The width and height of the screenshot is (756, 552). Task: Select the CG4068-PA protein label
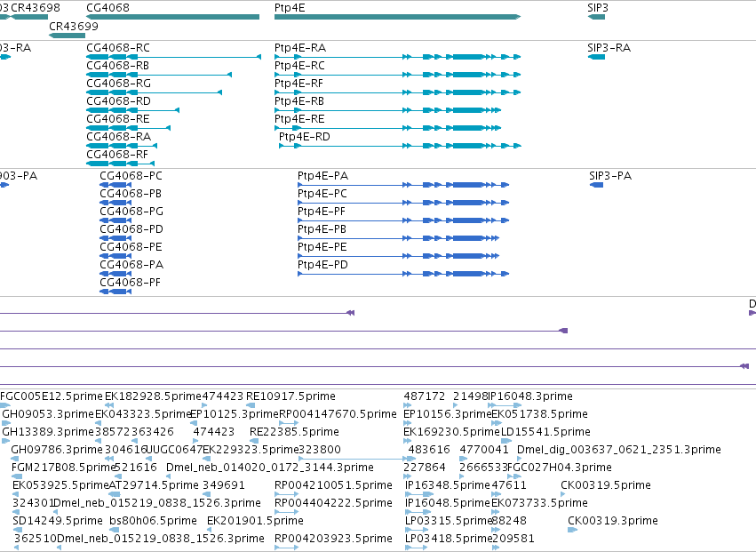click(131, 266)
